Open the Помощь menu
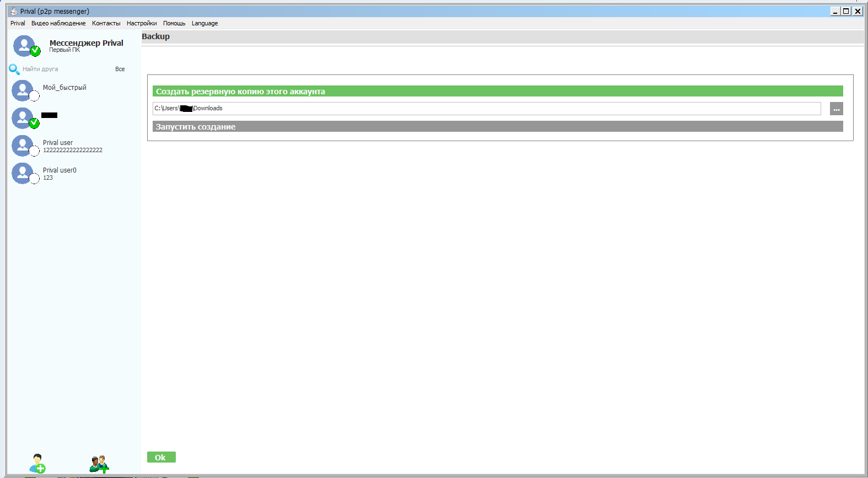This screenshot has height=478, width=868. point(174,23)
